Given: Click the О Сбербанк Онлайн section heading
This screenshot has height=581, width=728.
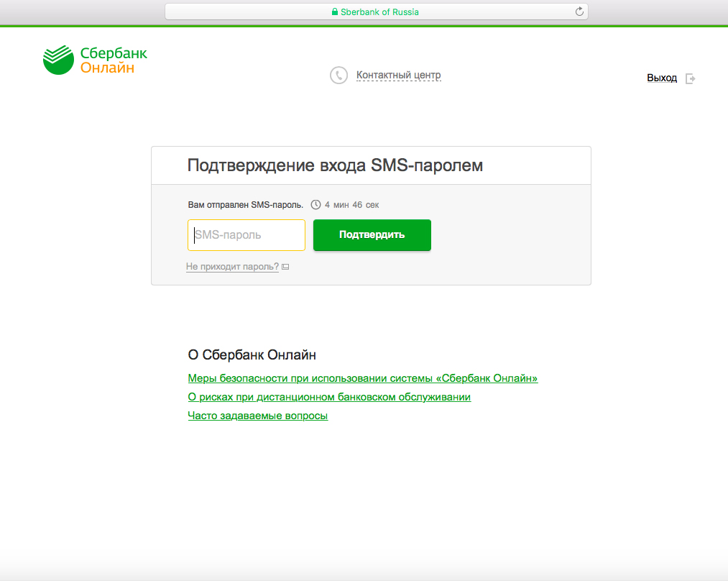Looking at the screenshot, I should [x=252, y=354].
